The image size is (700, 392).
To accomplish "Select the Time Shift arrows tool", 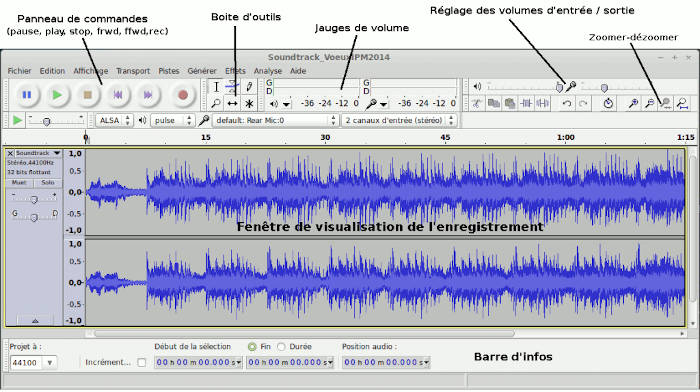I will [232, 104].
